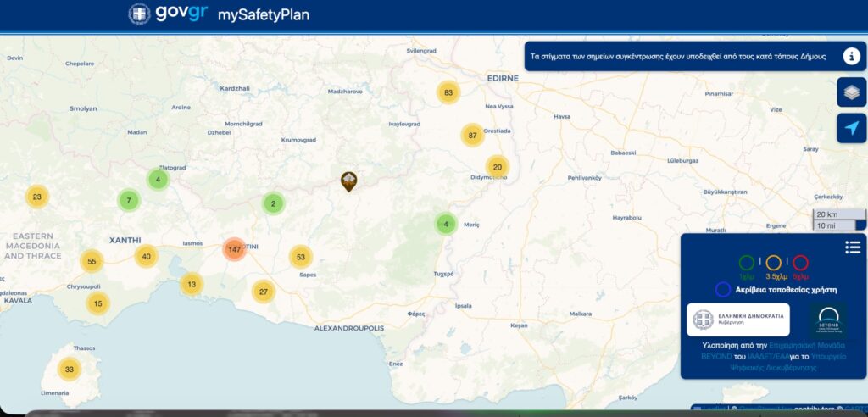Click the brown assembly point marker pin
The width and height of the screenshot is (868, 417).
(x=348, y=181)
